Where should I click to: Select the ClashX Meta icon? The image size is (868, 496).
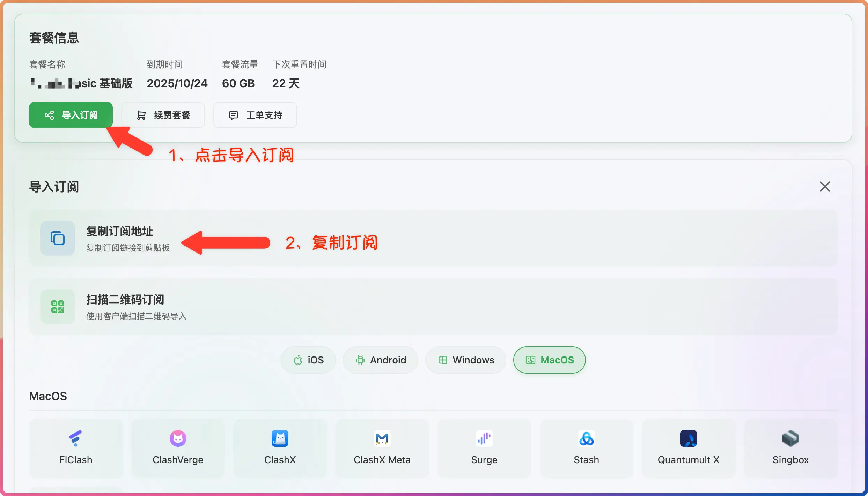pyautogui.click(x=382, y=439)
